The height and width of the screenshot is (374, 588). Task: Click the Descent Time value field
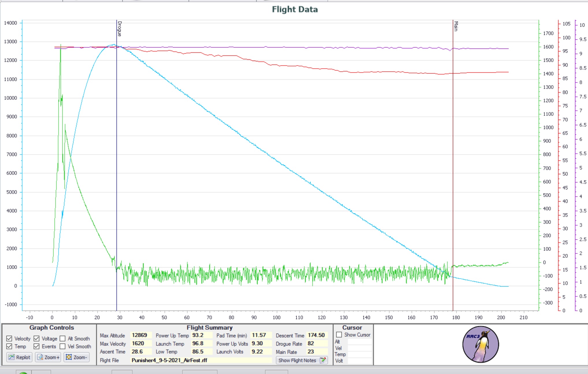tap(317, 335)
